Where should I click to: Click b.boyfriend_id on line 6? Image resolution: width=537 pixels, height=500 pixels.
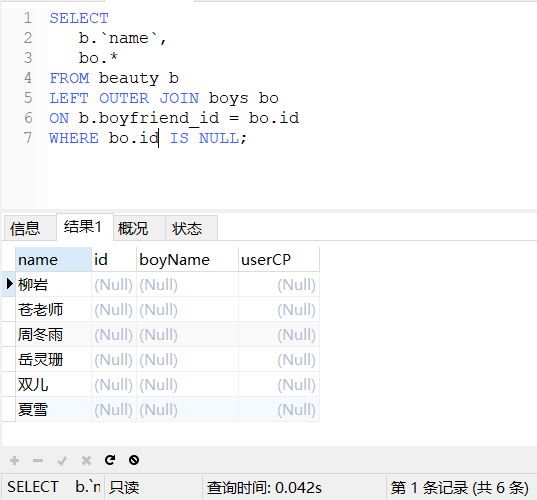(149, 118)
